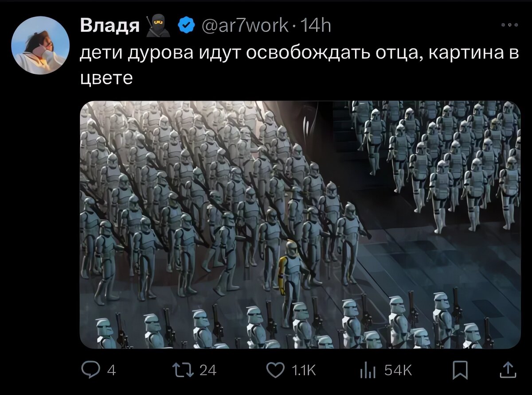
Task: Open the tweet permalink via 14h timestamp
Action: (315, 27)
